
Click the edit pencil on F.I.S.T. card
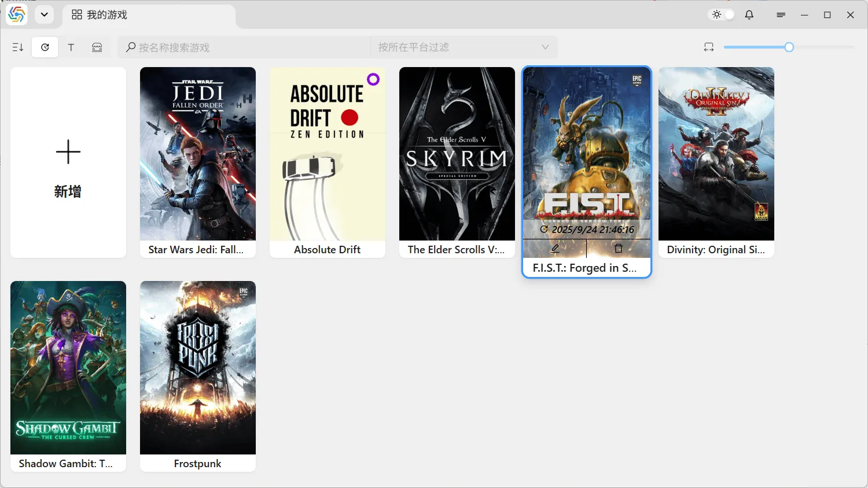pos(555,249)
